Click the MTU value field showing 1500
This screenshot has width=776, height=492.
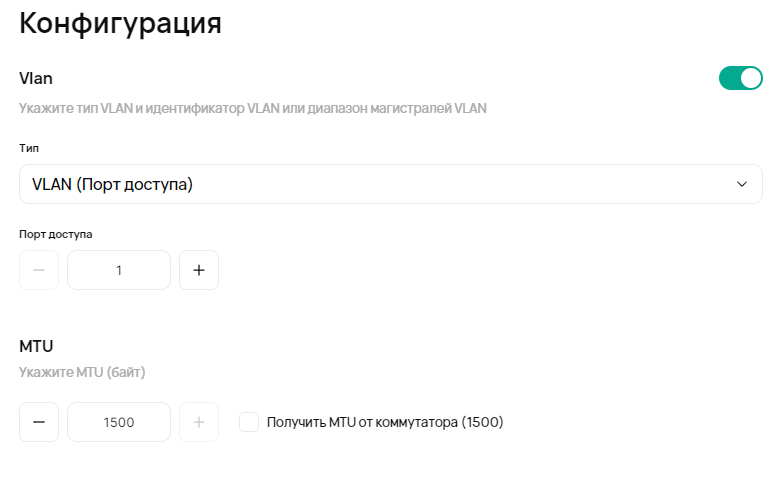(119, 422)
